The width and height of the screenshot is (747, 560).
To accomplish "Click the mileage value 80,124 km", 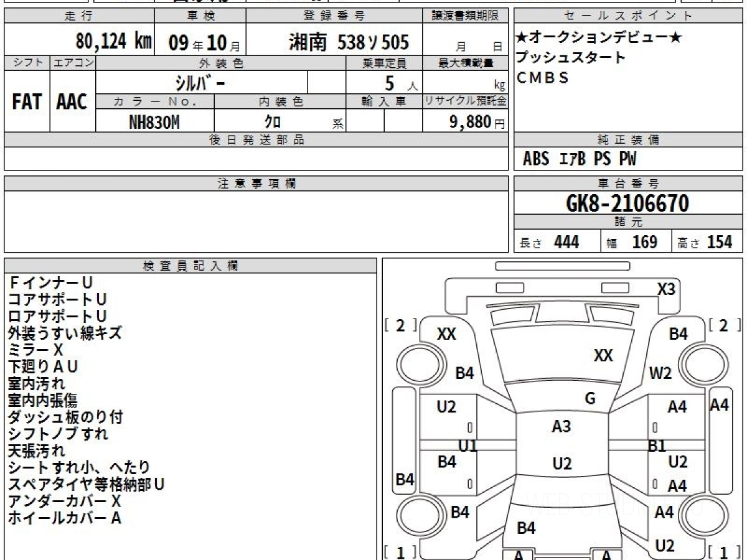I will click(x=113, y=42).
